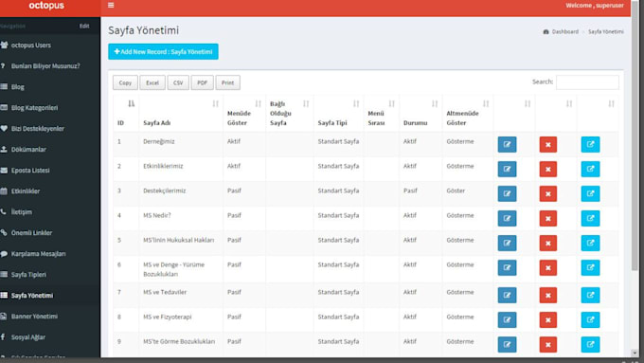Toggle the hamburger sidebar menu

click(x=111, y=6)
